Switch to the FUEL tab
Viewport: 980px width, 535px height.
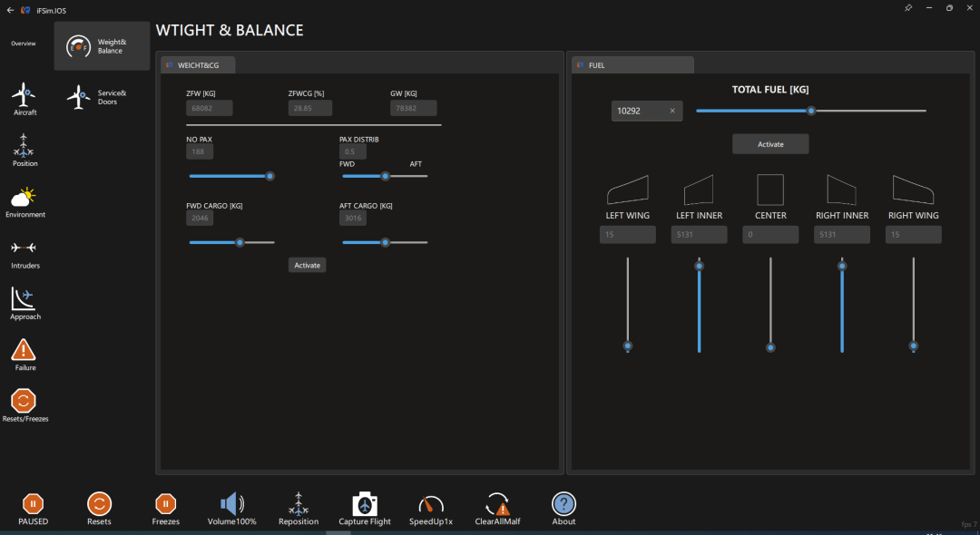[x=632, y=65]
